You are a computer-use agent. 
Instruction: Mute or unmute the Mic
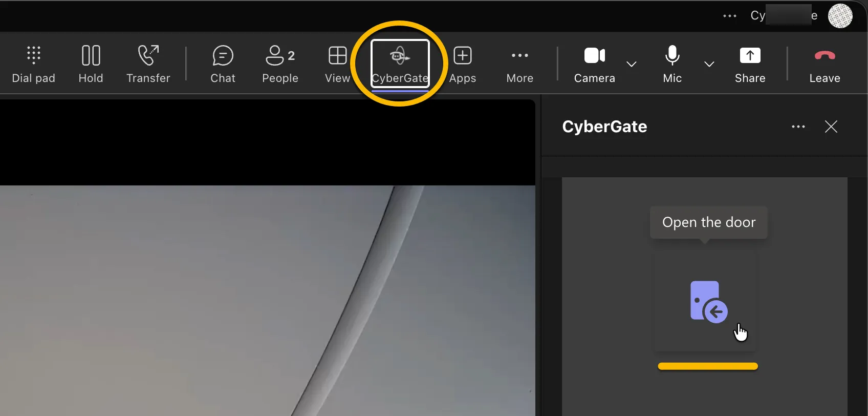[x=672, y=64]
